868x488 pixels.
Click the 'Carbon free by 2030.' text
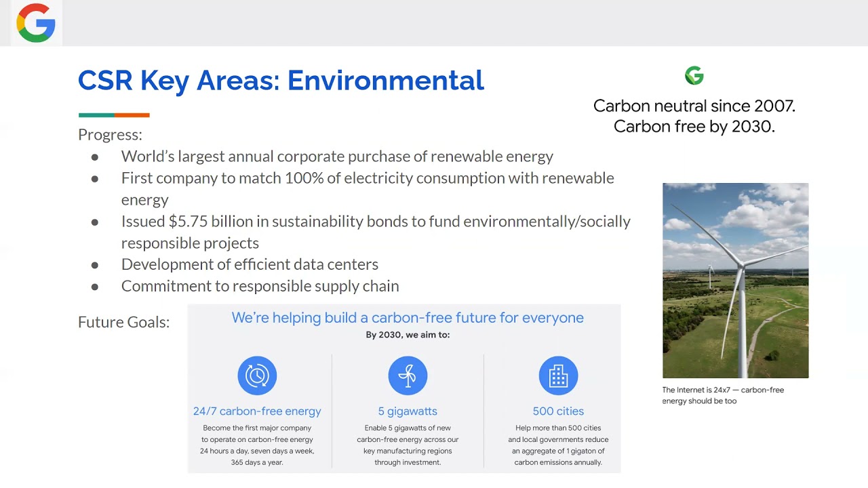(694, 126)
